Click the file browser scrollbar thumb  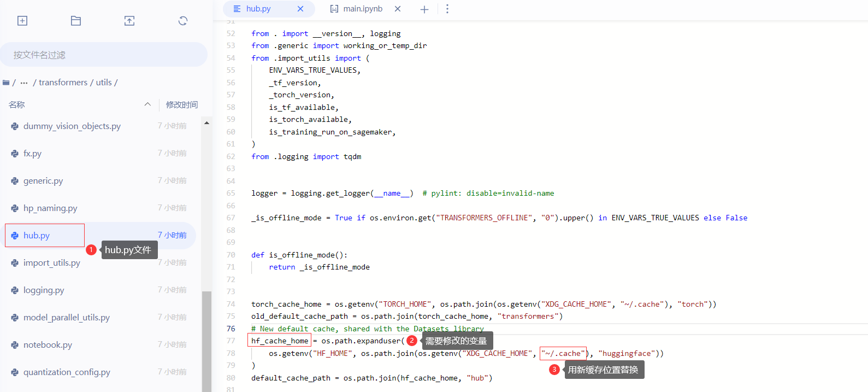[206, 342]
